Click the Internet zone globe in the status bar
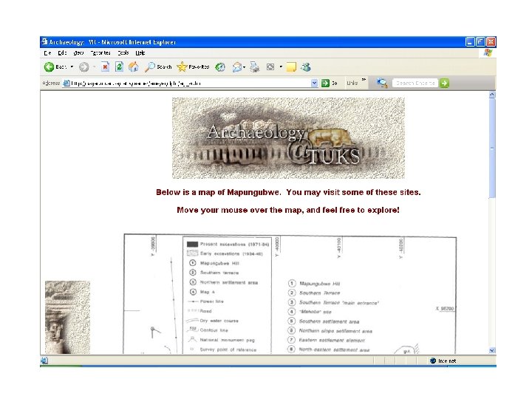Screen dimensions: 532x399 pos(433,361)
